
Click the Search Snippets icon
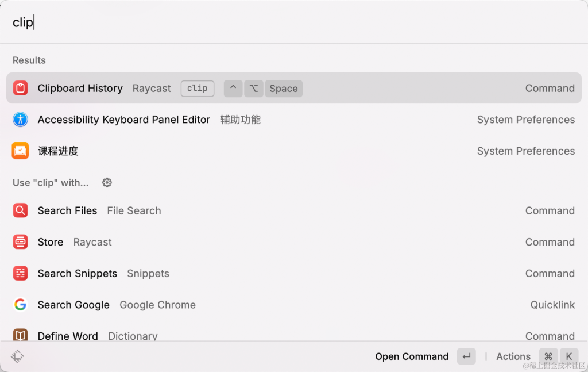click(20, 273)
